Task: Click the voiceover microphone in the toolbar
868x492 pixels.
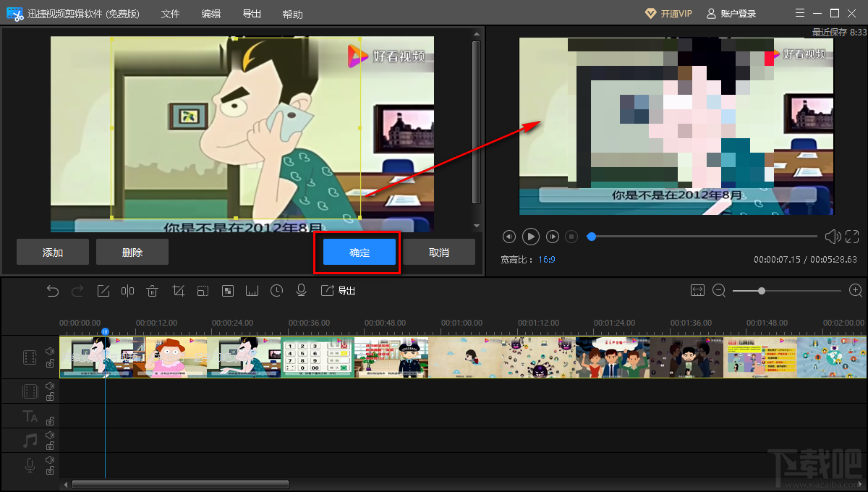Action: pos(302,291)
